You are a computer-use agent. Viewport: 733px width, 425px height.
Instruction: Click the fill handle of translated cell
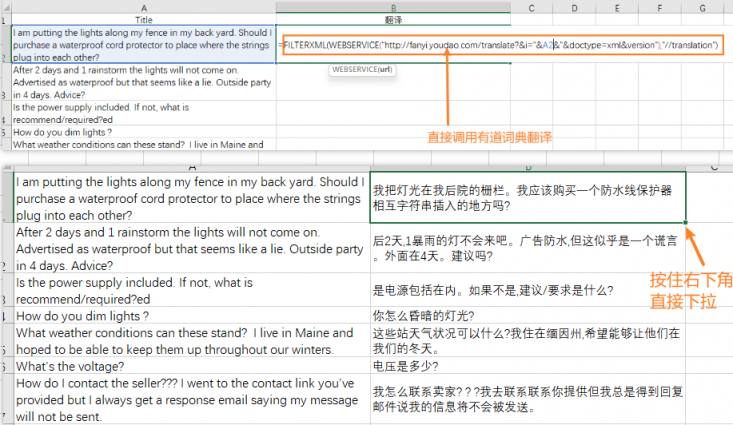685,223
